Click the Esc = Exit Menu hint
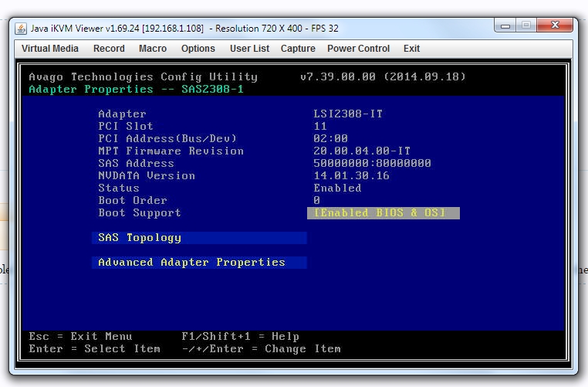This screenshot has height=387, width=588. coord(80,336)
